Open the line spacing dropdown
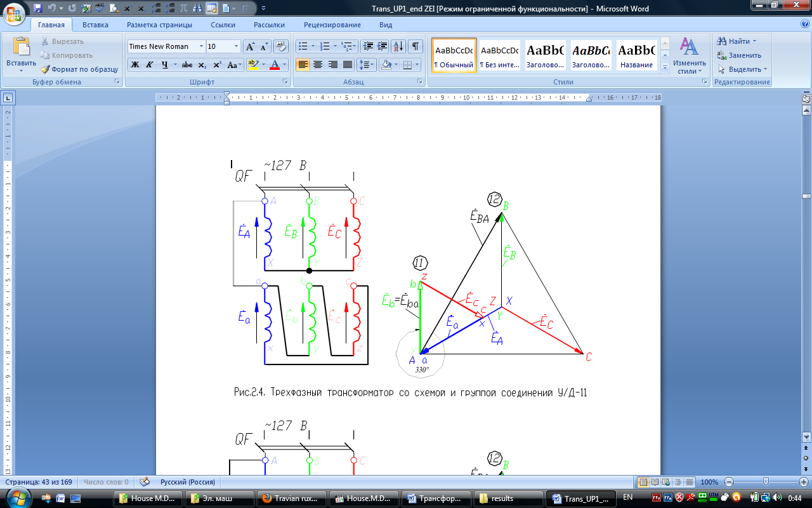This screenshot has width=812, height=508. 367,65
